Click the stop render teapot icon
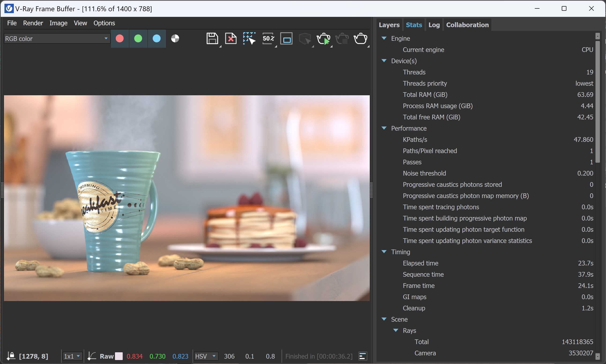The width and height of the screenshot is (606, 364). coord(342,39)
